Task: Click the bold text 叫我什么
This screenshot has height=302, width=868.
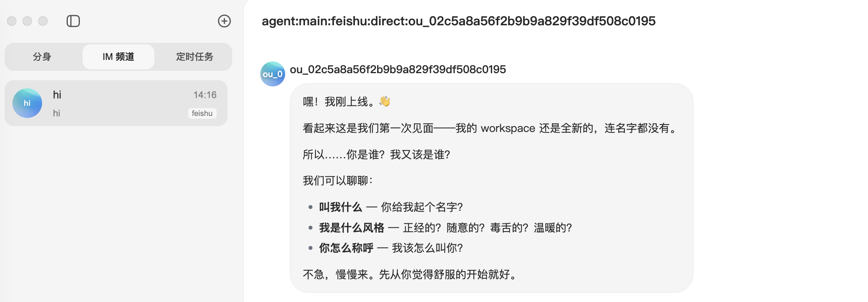Action: pyautogui.click(x=340, y=207)
